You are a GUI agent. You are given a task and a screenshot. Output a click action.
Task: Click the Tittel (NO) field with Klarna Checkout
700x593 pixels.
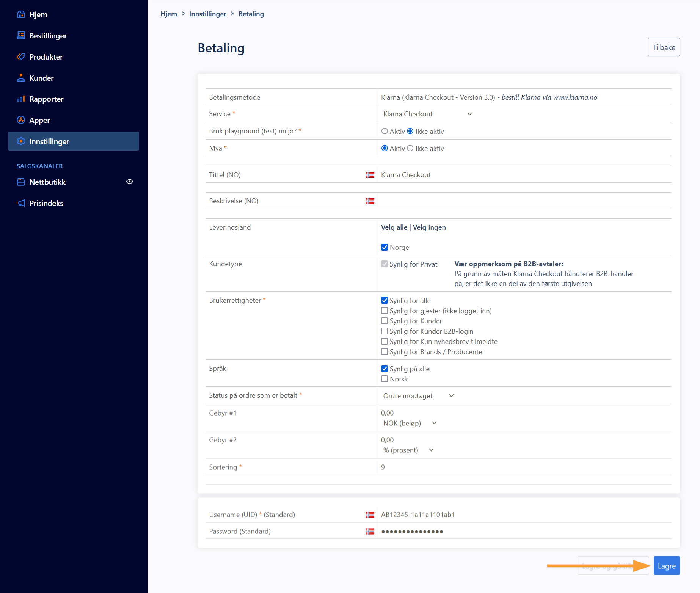tap(524, 175)
